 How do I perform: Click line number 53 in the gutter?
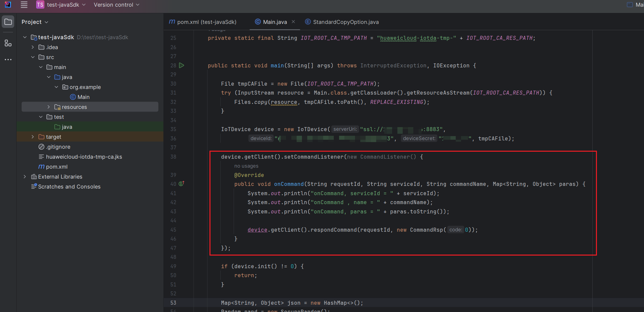(173, 303)
